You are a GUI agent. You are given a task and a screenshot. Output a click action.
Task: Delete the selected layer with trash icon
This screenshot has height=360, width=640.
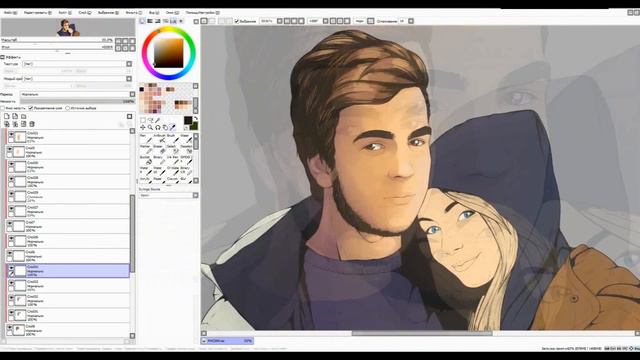(32, 124)
